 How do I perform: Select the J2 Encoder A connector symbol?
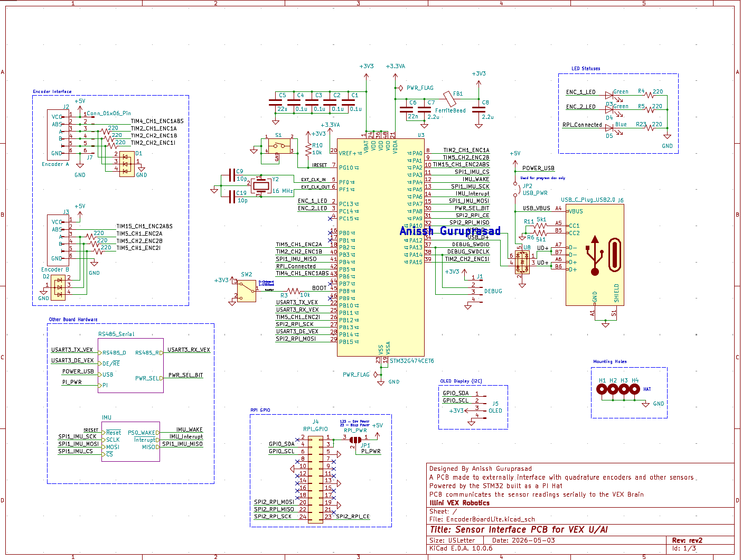pyautogui.click(x=59, y=135)
